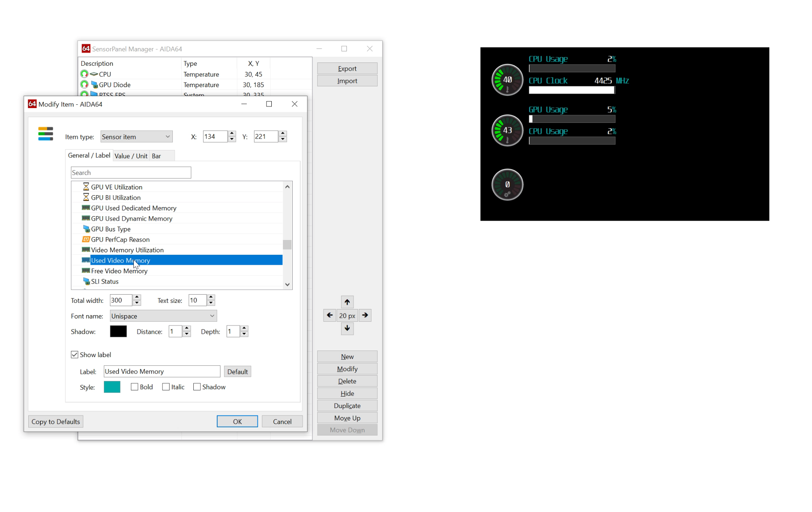The height and width of the screenshot is (512, 812).
Task: Click the Move Up button
Action: 347,418
